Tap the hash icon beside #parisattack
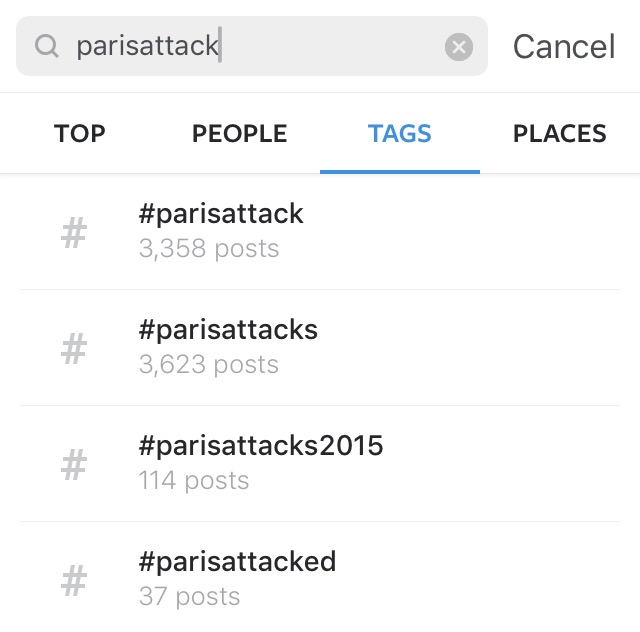Screen dimensions: 640x632 click(74, 234)
